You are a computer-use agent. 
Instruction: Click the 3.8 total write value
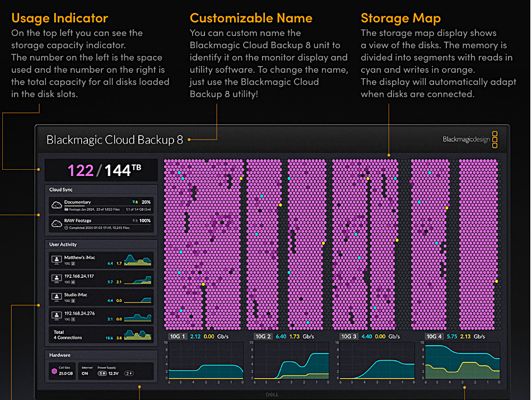tap(119, 338)
